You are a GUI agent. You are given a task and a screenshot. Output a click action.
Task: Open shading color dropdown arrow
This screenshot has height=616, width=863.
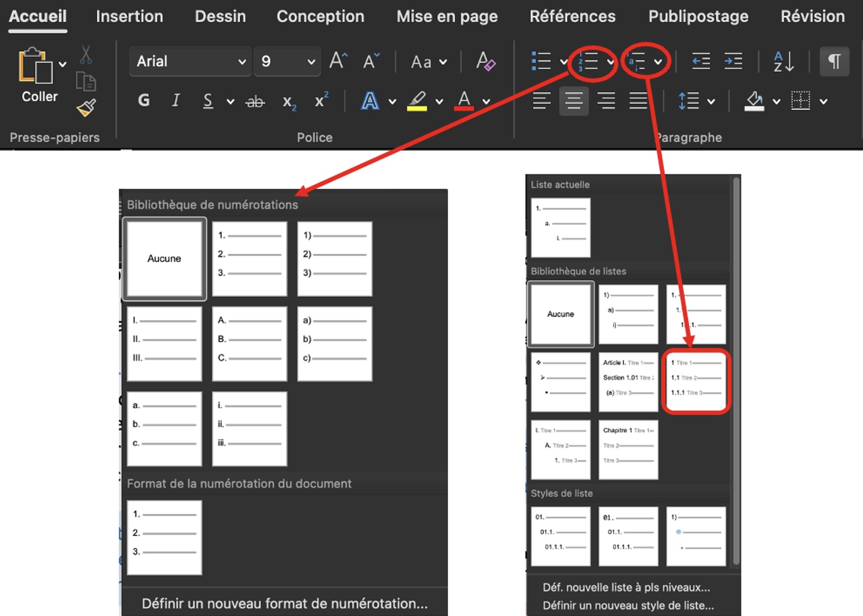777,102
